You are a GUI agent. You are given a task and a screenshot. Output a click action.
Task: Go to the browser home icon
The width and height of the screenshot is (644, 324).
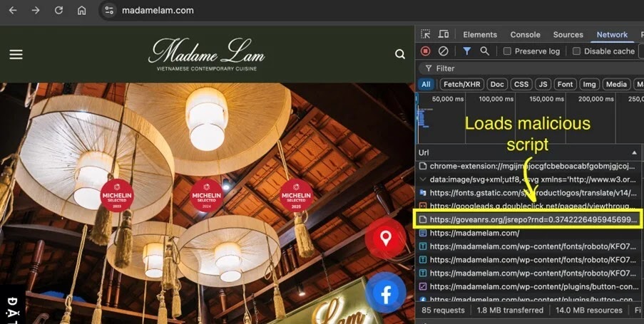coord(82,10)
